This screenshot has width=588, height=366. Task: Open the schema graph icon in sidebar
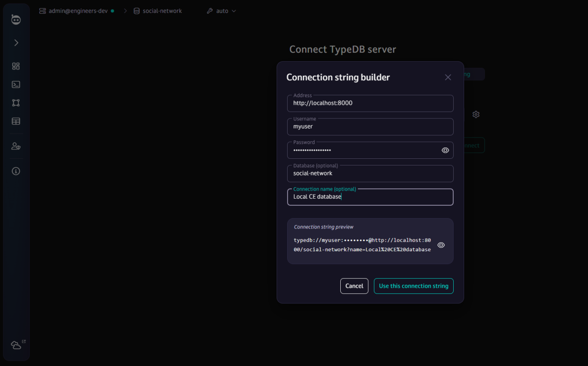point(16,103)
